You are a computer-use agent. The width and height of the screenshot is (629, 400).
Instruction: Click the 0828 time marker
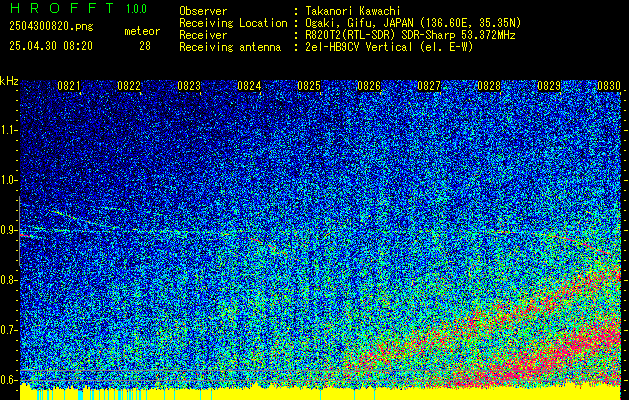(x=489, y=86)
